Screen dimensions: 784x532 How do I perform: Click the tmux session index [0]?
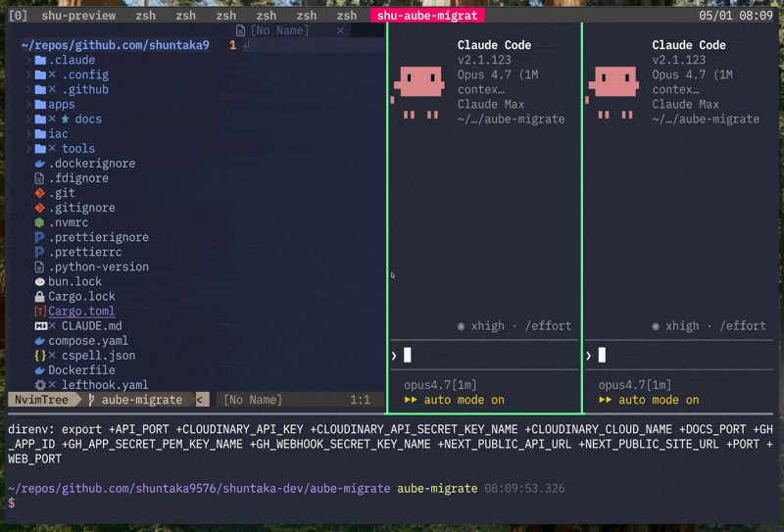pyautogui.click(x=18, y=16)
